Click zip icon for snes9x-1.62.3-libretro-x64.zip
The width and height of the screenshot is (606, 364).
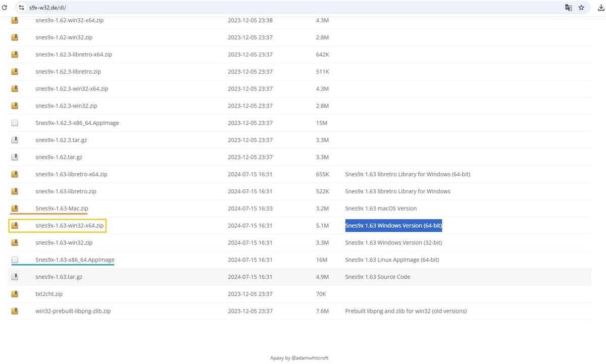click(15, 55)
